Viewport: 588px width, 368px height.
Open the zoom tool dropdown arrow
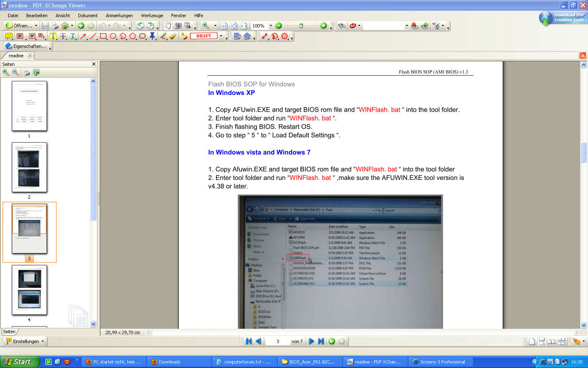(x=215, y=26)
